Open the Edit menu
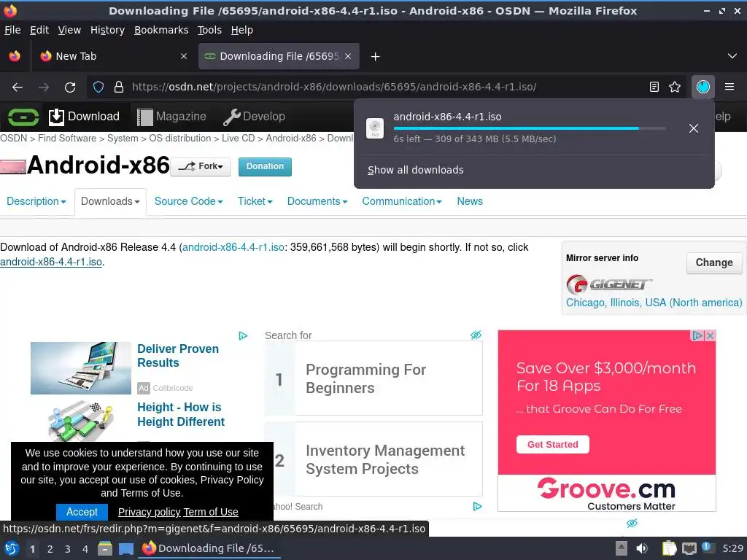Screen dimensions: 747x560 [x=39, y=30]
